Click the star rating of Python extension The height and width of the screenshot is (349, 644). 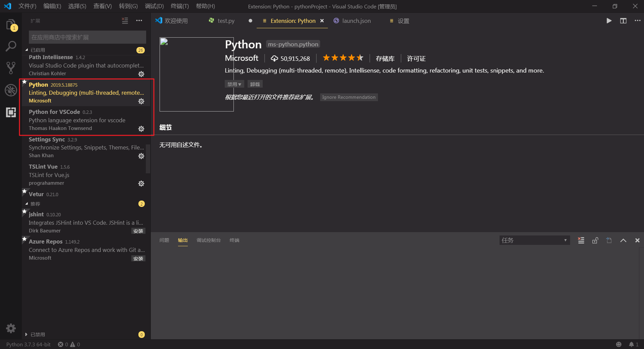pos(343,58)
